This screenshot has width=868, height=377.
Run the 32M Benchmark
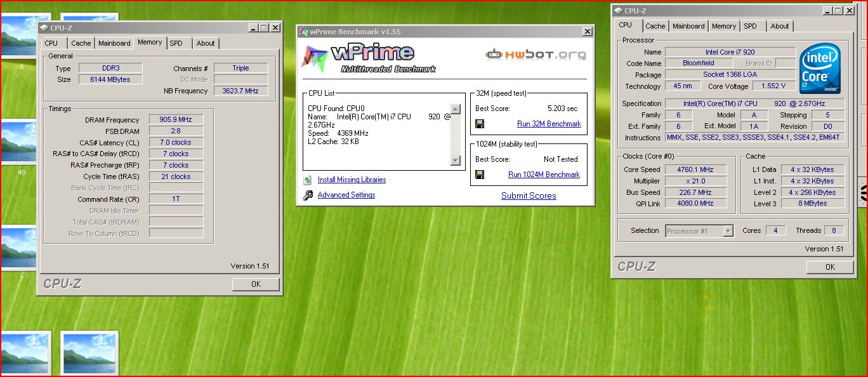(549, 124)
